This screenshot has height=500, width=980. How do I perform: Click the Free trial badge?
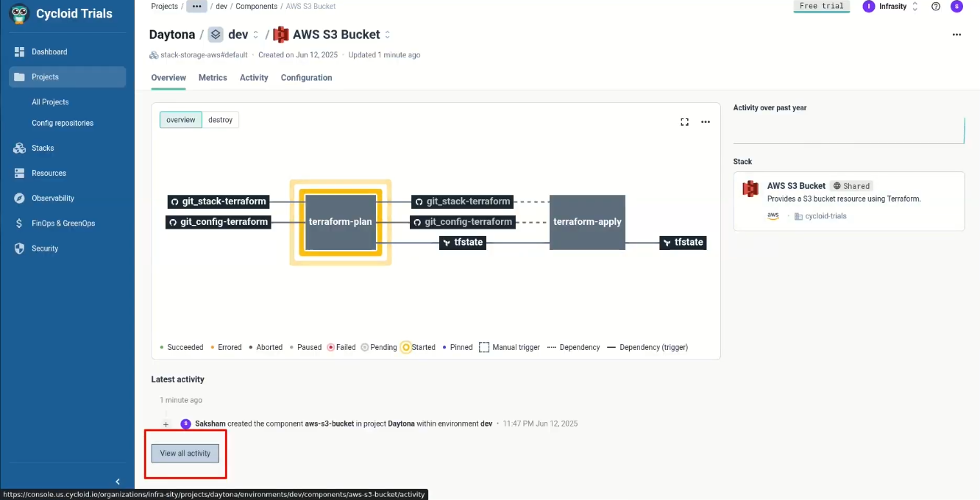point(822,7)
